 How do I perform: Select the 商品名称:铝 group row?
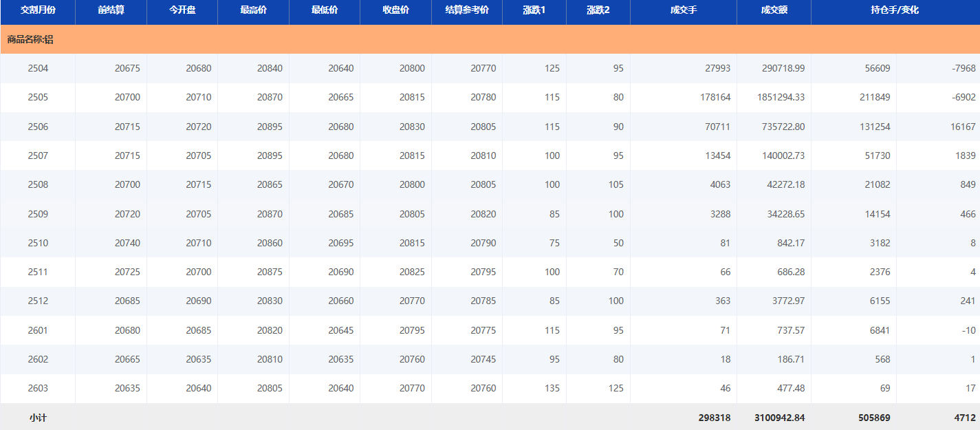point(30,40)
